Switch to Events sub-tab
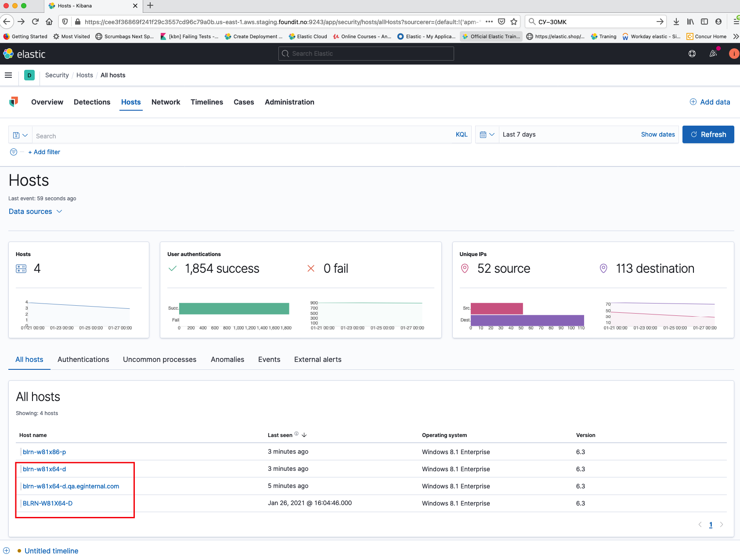This screenshot has width=740, height=560. [269, 359]
